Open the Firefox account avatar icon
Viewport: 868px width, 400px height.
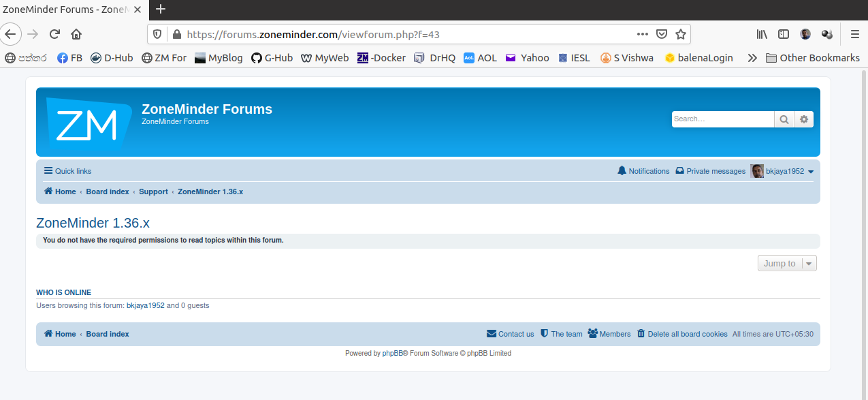805,34
